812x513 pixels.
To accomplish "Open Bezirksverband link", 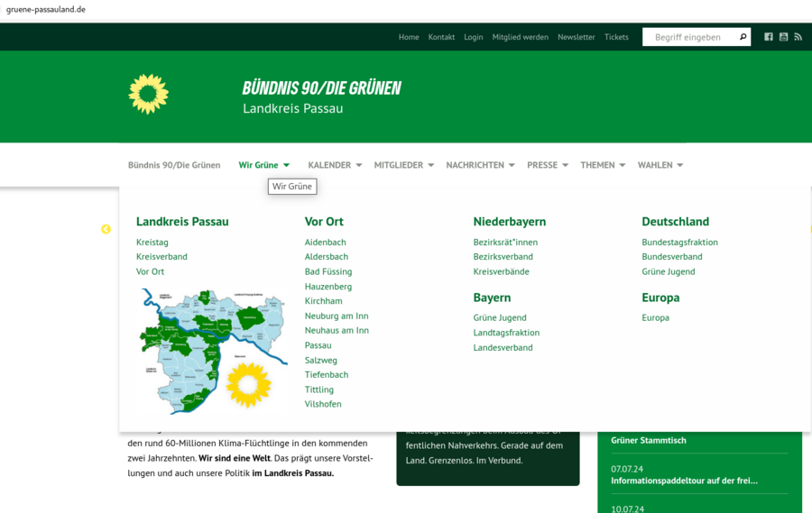I will pyautogui.click(x=503, y=257).
